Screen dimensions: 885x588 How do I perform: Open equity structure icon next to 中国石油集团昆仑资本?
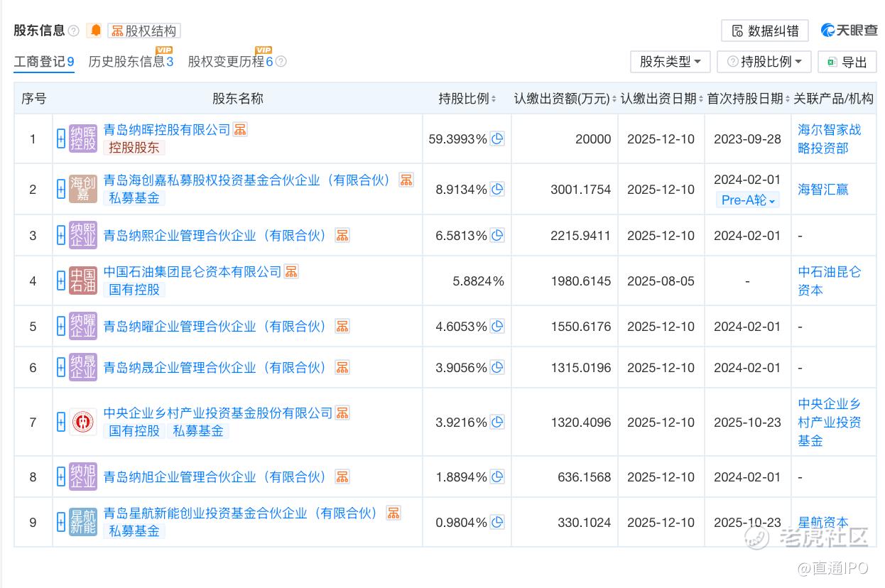point(291,271)
